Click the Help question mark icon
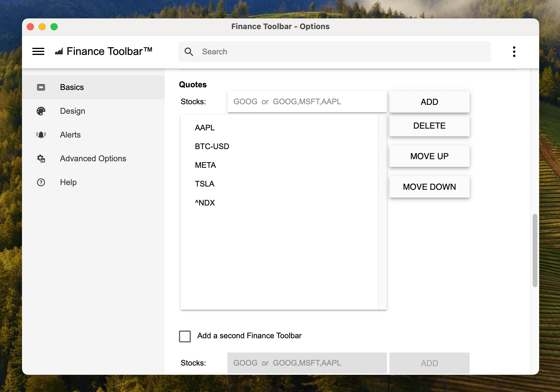The width and height of the screenshot is (560, 392). [41, 182]
